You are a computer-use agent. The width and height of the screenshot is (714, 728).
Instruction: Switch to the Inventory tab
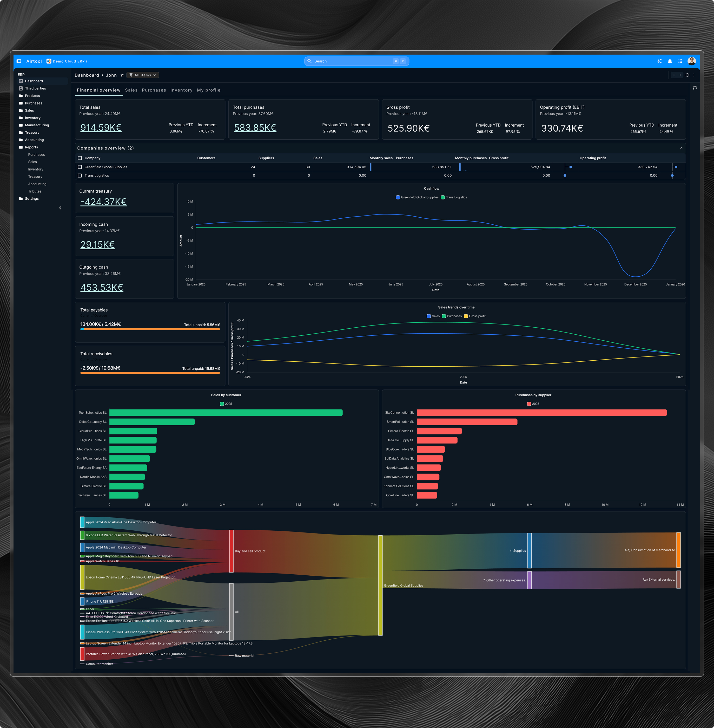coord(181,90)
